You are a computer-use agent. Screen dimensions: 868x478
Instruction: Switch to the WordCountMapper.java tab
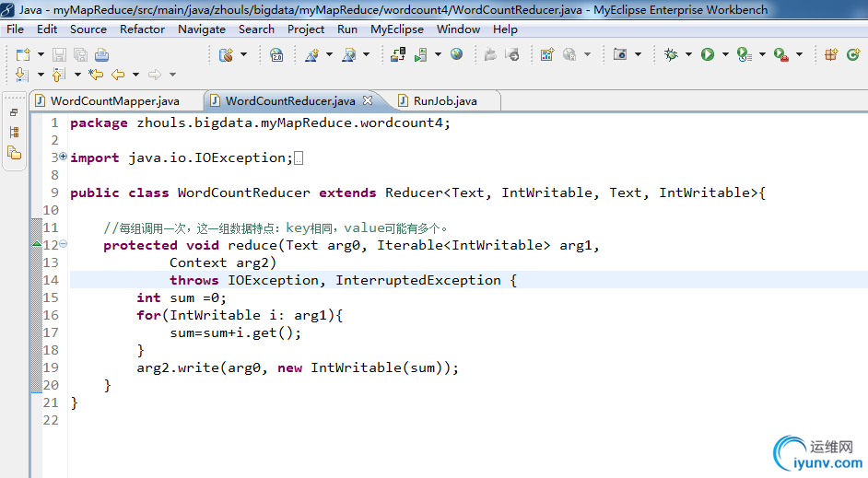(114, 100)
